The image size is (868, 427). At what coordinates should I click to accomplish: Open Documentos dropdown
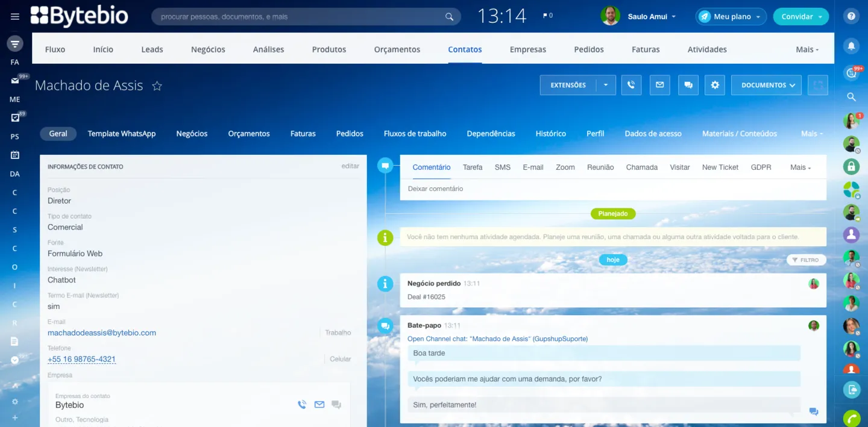tap(766, 85)
